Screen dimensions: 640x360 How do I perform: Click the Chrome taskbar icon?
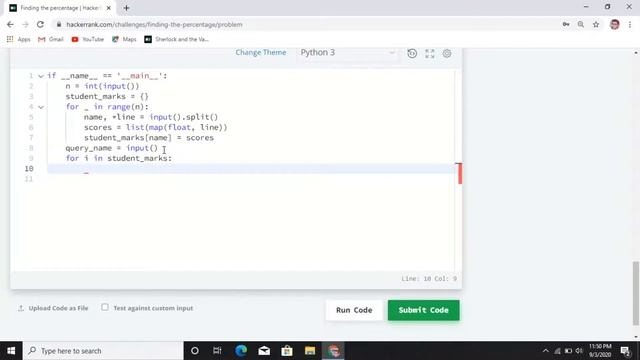(333, 351)
